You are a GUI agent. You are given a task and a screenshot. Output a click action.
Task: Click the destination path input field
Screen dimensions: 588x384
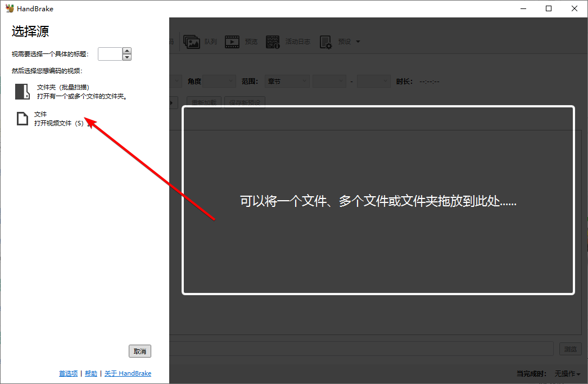(x=365, y=349)
